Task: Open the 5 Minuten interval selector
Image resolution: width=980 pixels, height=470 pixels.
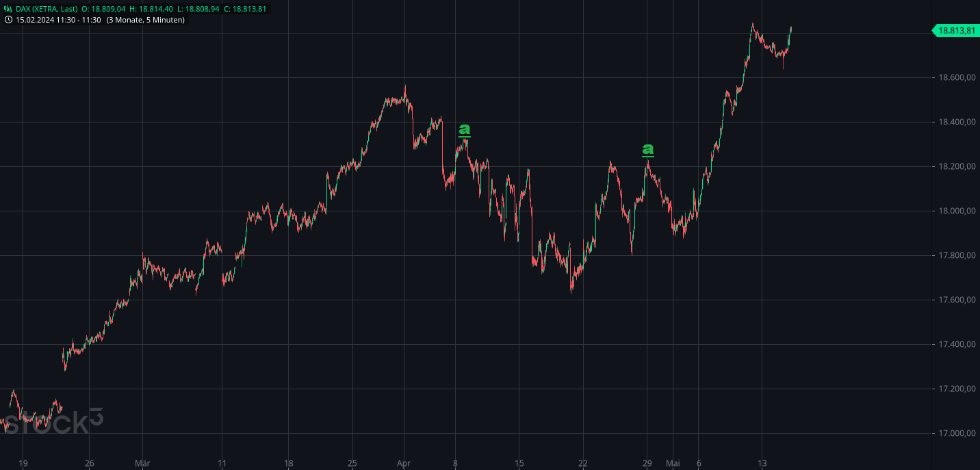Action: pos(164,20)
